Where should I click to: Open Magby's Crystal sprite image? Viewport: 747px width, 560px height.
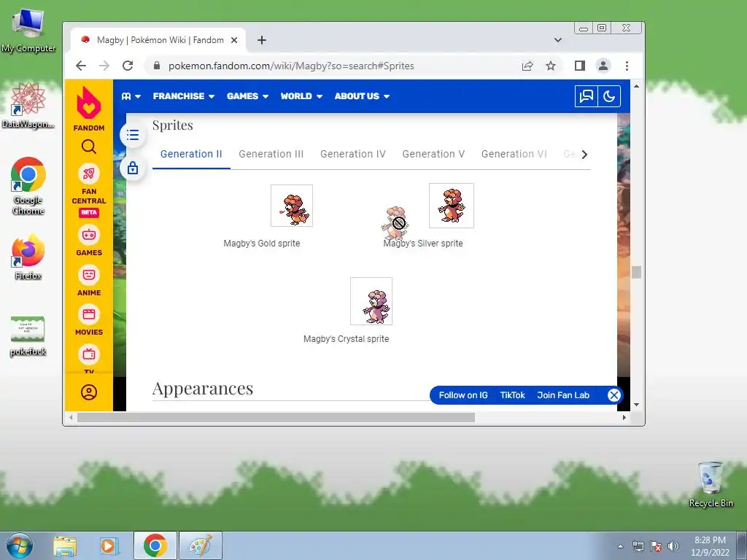click(x=371, y=301)
